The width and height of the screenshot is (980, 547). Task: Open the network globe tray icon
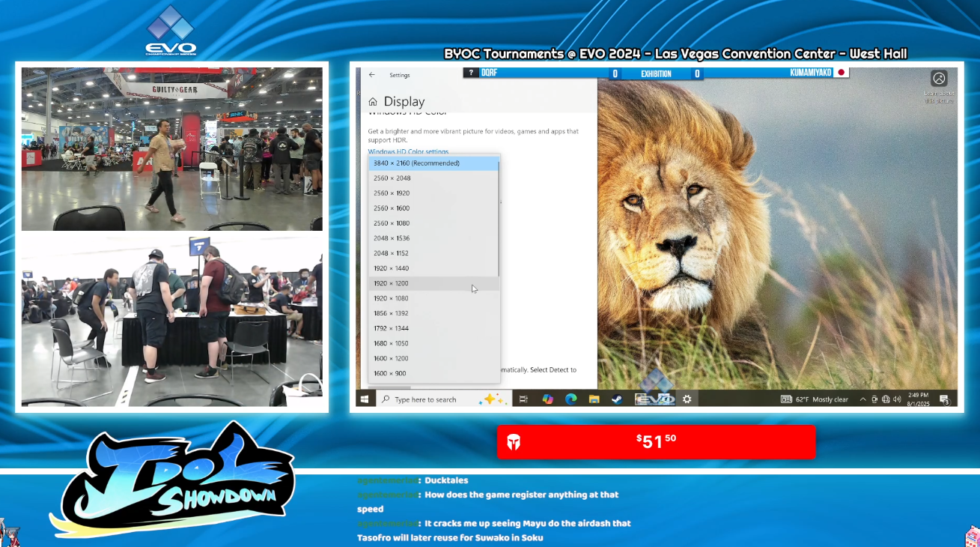[886, 399]
